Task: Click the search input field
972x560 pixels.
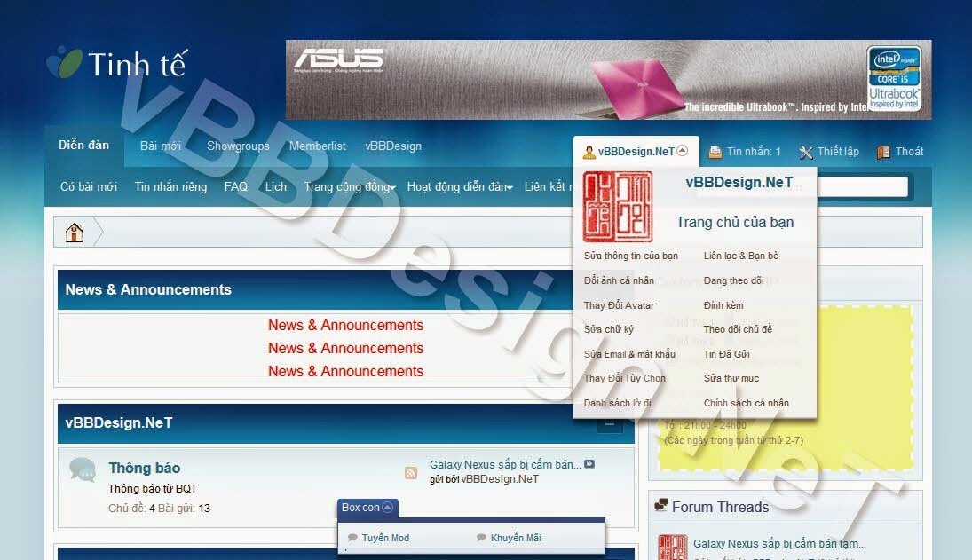Action: point(863,186)
